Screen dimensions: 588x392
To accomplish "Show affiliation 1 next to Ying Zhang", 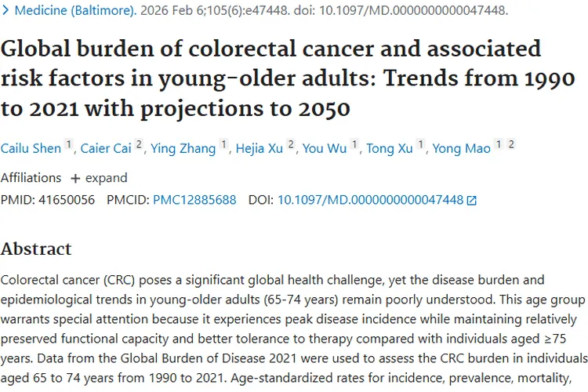I will point(224,144).
